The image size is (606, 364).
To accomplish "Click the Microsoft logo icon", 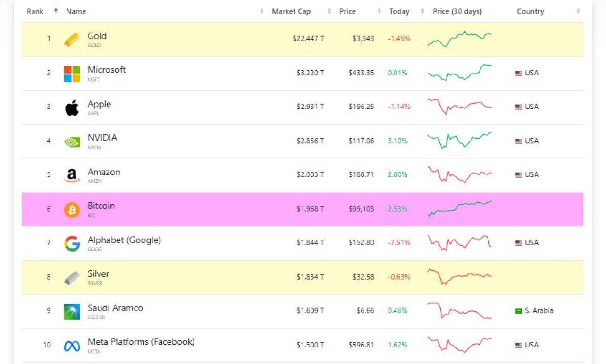I will (72, 74).
